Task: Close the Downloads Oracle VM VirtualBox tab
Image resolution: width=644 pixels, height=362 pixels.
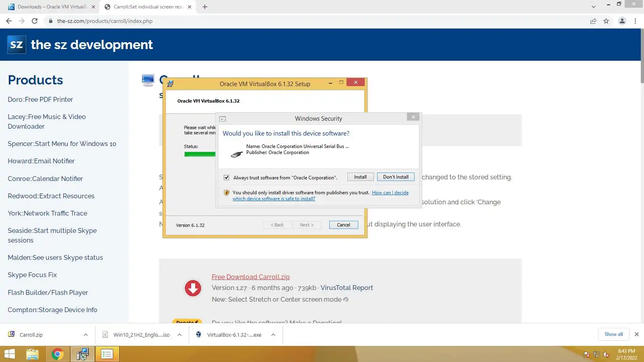Action: click(93, 7)
